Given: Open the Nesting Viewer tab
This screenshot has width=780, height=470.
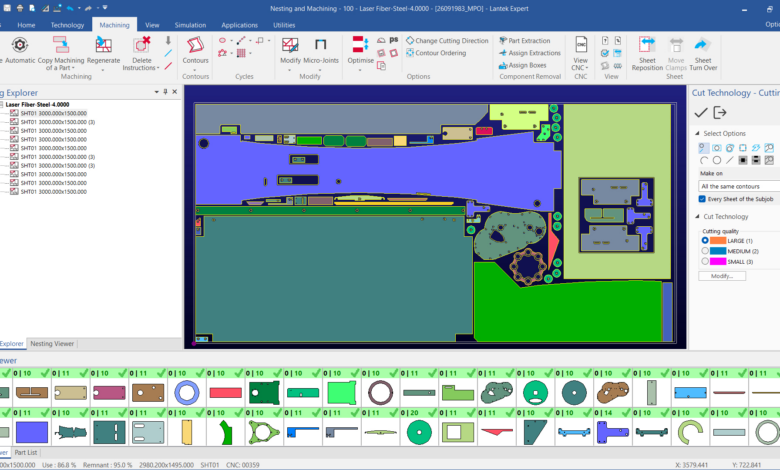Looking at the screenshot, I should 52,343.
